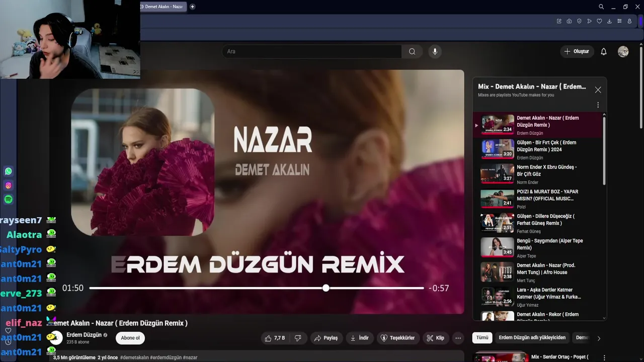Viewport: 644px width, 362px height.
Task: Play 'Gülşen - Dillere Düşeceğiz' playlist entry
Action: coord(538,223)
